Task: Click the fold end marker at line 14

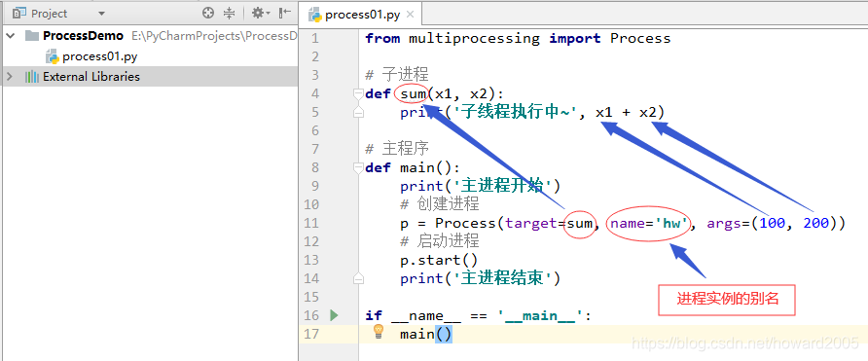Action: coord(358,278)
